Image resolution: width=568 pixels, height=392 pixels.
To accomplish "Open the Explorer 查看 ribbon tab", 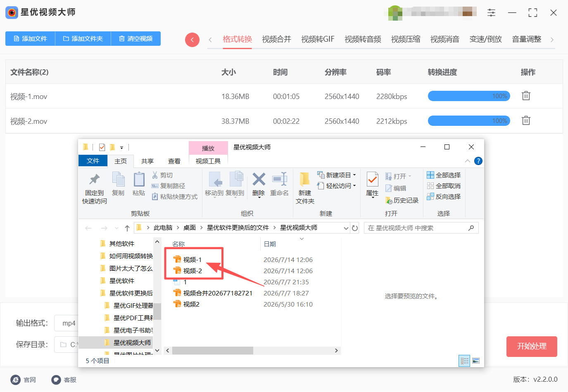I will (174, 161).
